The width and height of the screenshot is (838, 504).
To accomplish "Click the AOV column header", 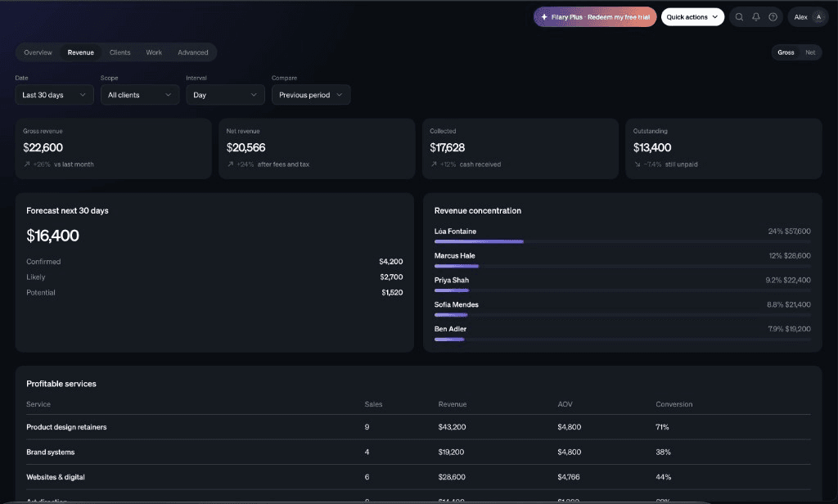I will click(x=565, y=404).
